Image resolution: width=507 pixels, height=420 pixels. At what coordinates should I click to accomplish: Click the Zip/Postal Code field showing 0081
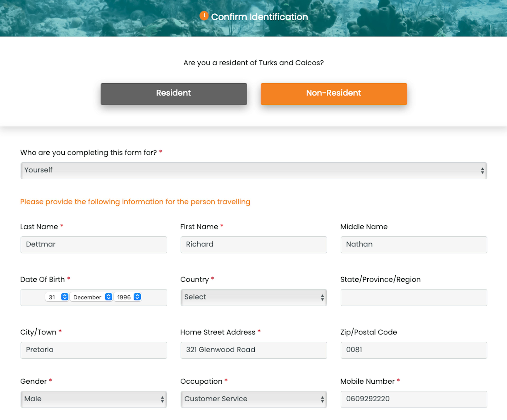414,350
